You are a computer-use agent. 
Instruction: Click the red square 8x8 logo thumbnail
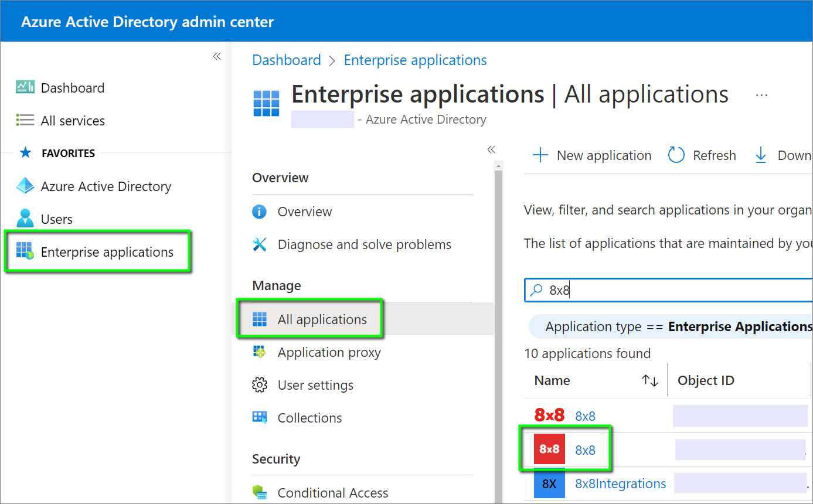coord(549,449)
